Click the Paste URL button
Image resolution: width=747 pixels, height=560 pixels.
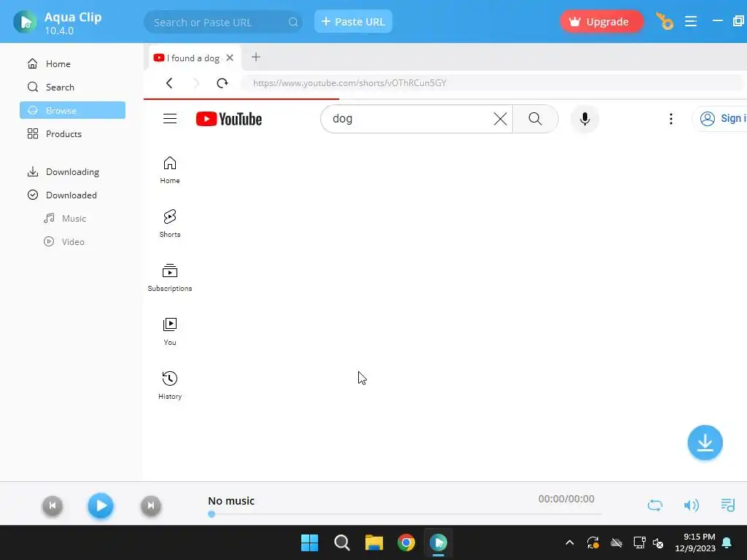(x=353, y=21)
